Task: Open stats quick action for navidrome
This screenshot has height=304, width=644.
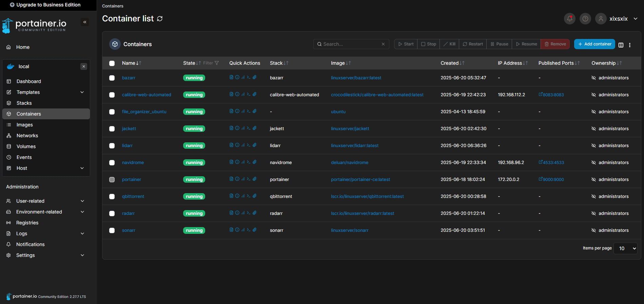Action: coord(243,162)
